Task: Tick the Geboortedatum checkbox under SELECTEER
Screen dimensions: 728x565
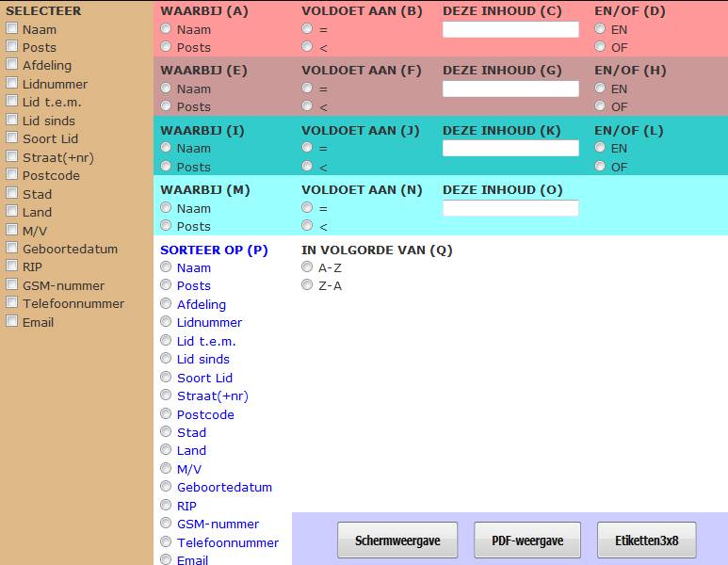Action: coord(12,248)
